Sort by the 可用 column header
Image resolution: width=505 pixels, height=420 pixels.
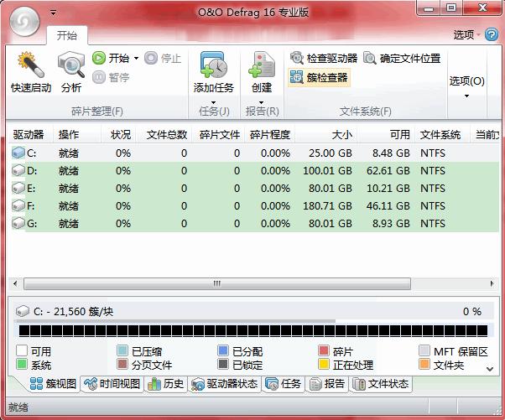click(x=386, y=134)
